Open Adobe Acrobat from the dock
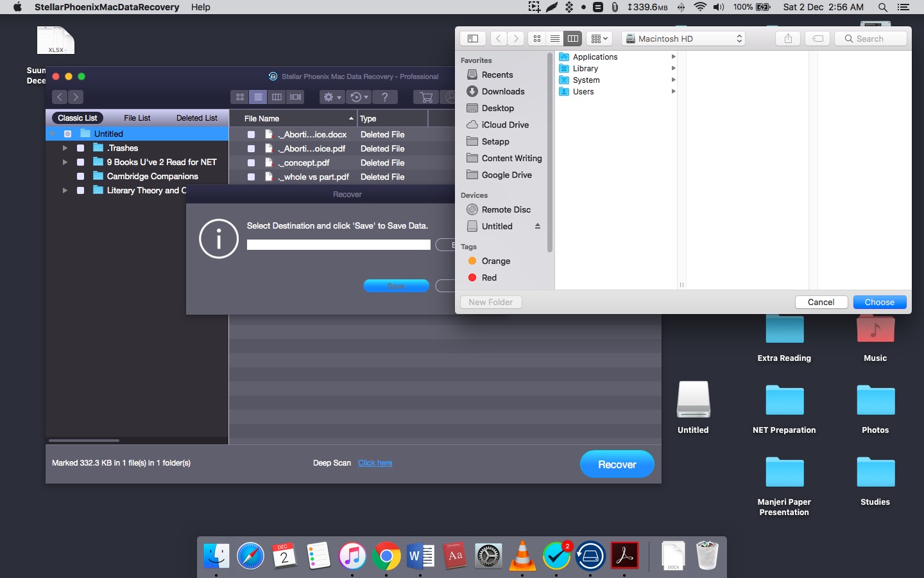 [624, 556]
